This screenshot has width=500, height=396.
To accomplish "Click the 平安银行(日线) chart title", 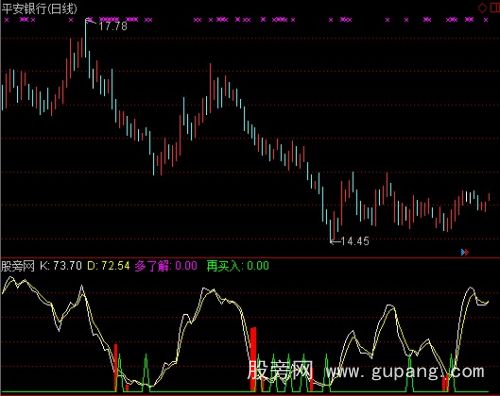I will click(x=39, y=8).
